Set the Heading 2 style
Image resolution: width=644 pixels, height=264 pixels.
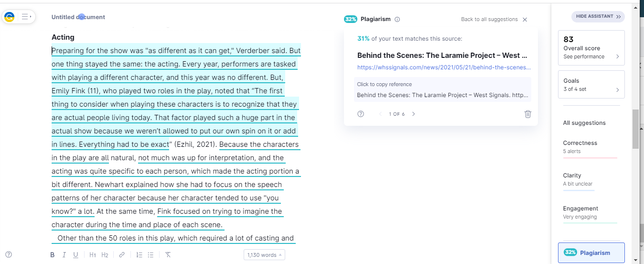(105, 255)
